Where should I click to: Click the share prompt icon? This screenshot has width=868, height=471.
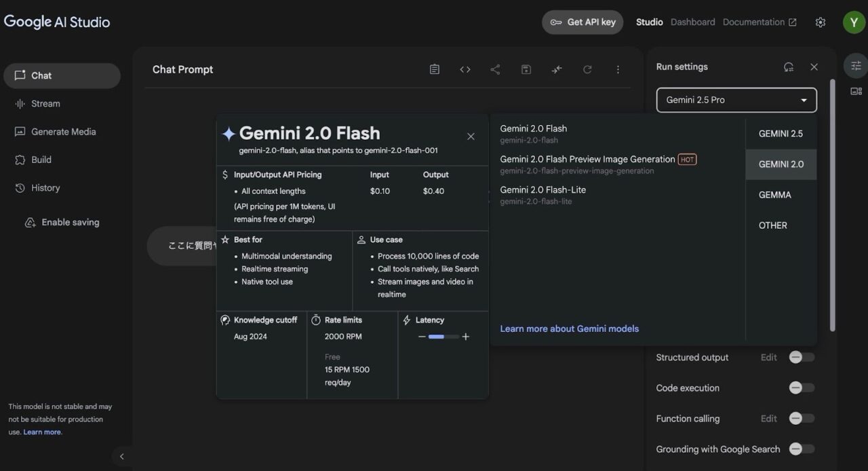click(x=495, y=69)
